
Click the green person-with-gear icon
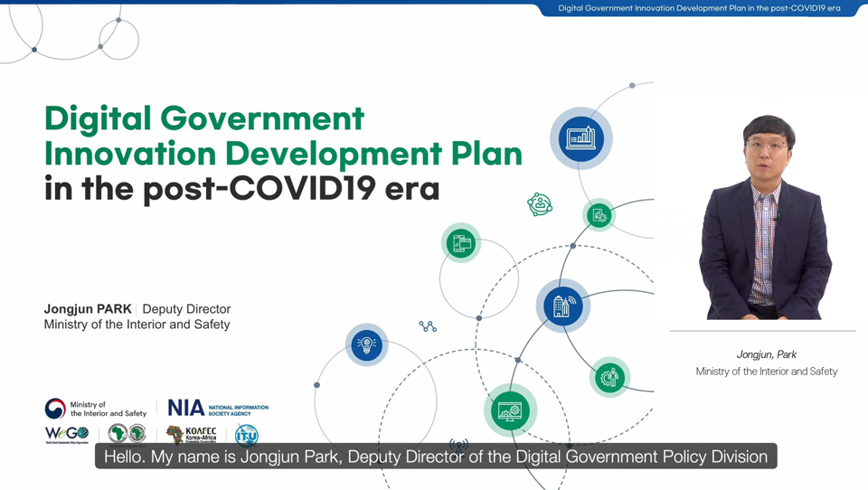pyautogui.click(x=609, y=376)
